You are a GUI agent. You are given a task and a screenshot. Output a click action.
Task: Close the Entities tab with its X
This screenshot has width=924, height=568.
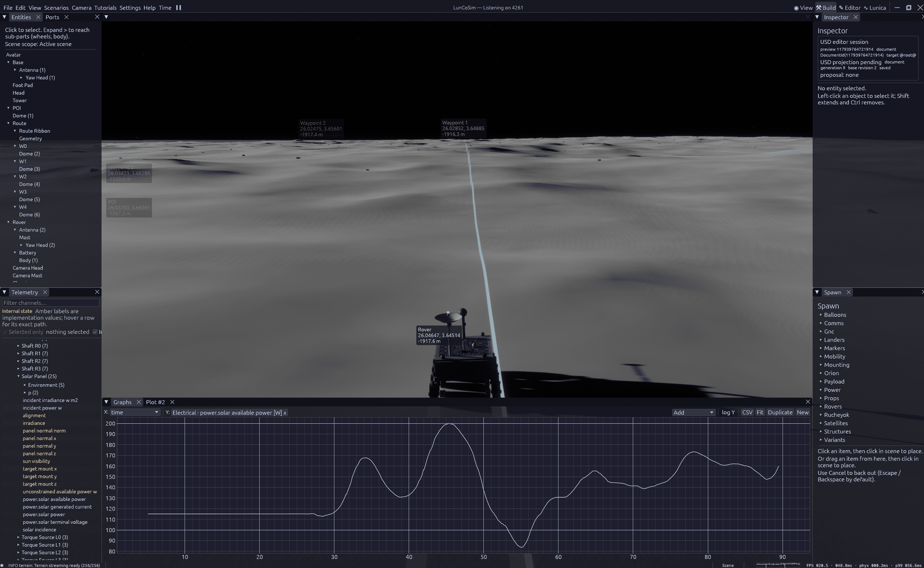pos(38,17)
